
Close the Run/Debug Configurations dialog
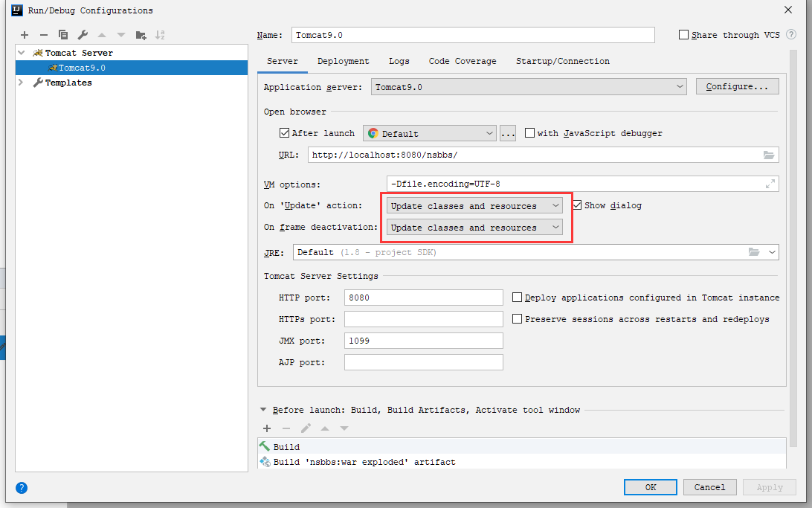(x=787, y=10)
